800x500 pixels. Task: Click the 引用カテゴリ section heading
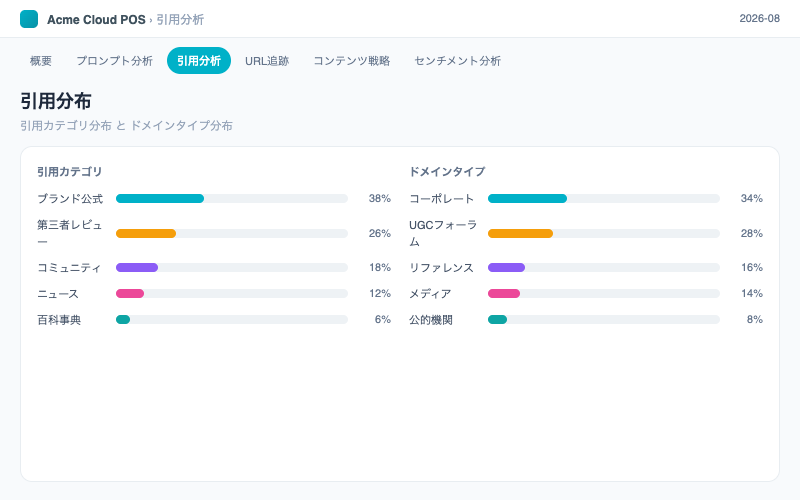[69, 172]
